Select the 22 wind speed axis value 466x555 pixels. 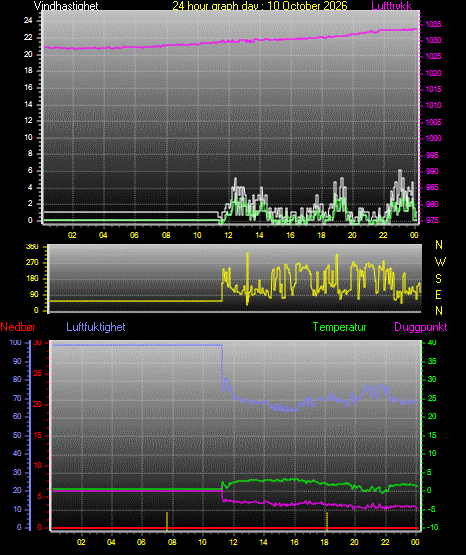click(x=28, y=37)
